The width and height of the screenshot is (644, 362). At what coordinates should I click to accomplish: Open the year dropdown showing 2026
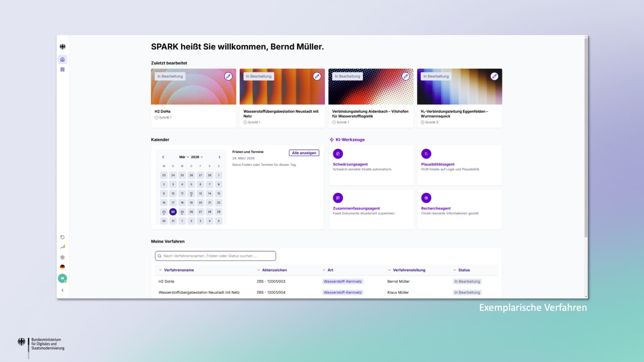[197, 157]
